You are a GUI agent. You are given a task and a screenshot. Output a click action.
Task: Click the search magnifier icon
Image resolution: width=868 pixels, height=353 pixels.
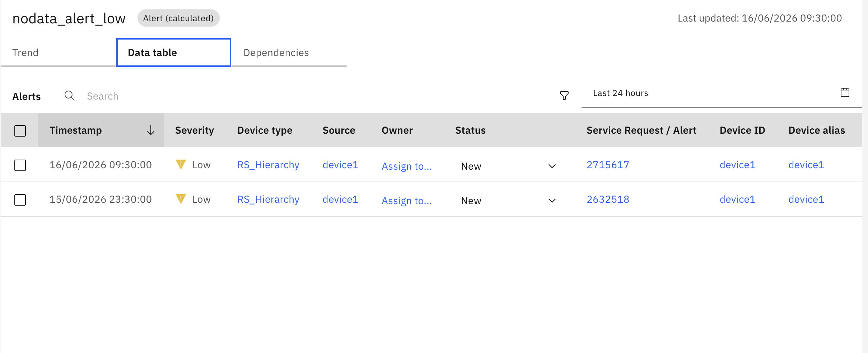point(69,96)
